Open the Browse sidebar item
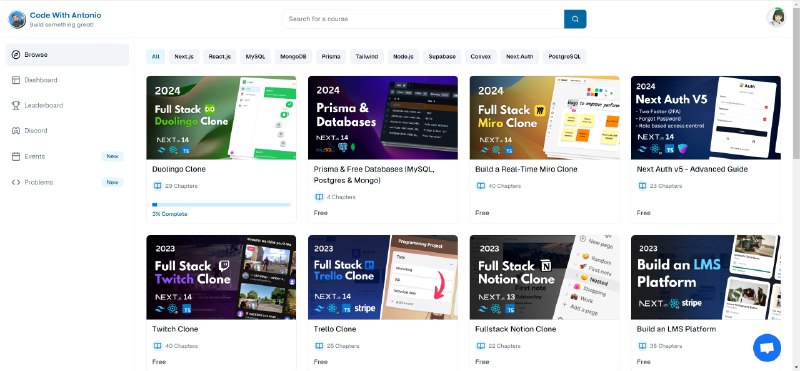 [67, 55]
